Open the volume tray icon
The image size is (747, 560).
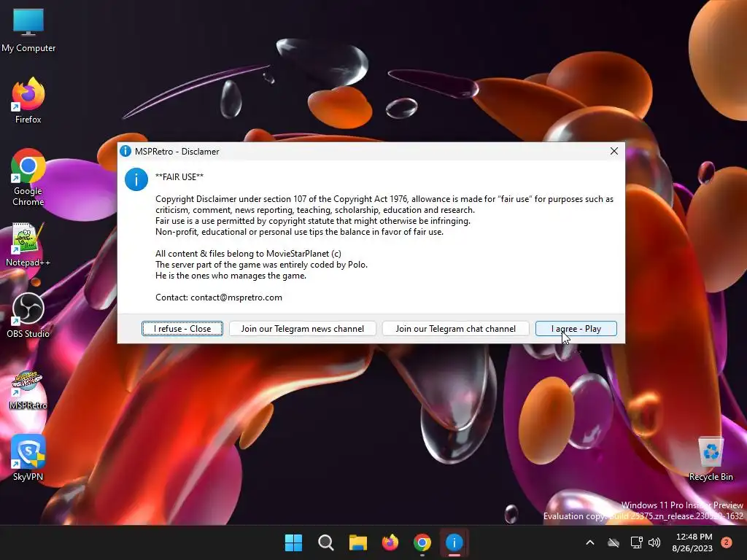(654, 542)
